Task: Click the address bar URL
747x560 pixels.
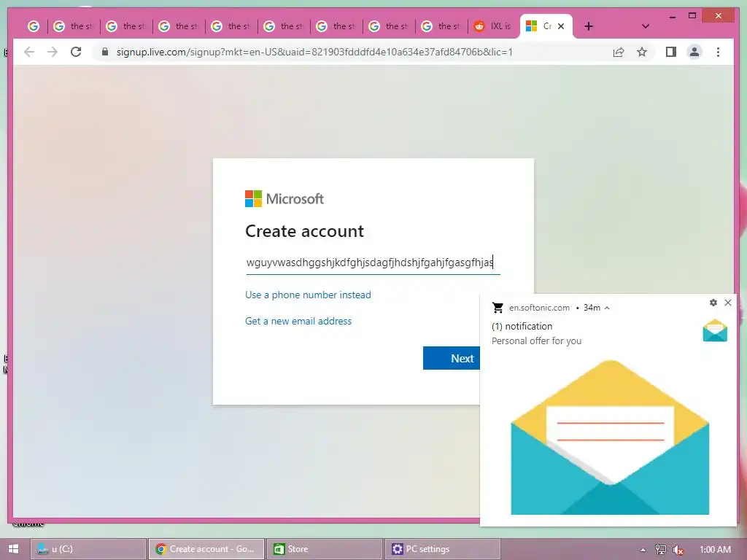Action: coord(314,52)
